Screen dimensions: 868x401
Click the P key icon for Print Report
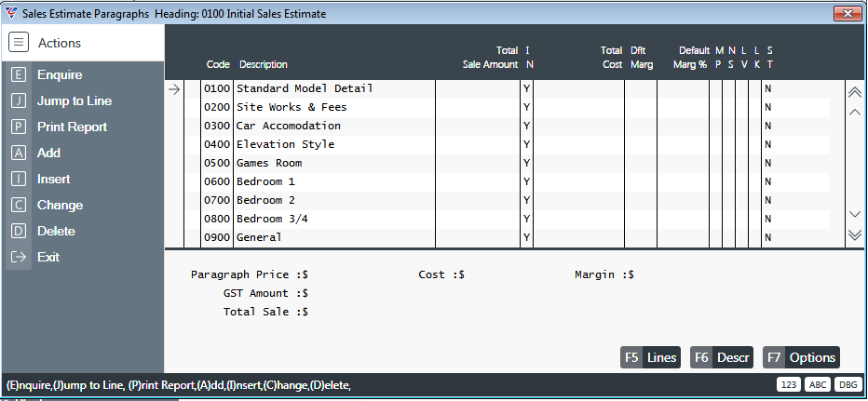19,127
